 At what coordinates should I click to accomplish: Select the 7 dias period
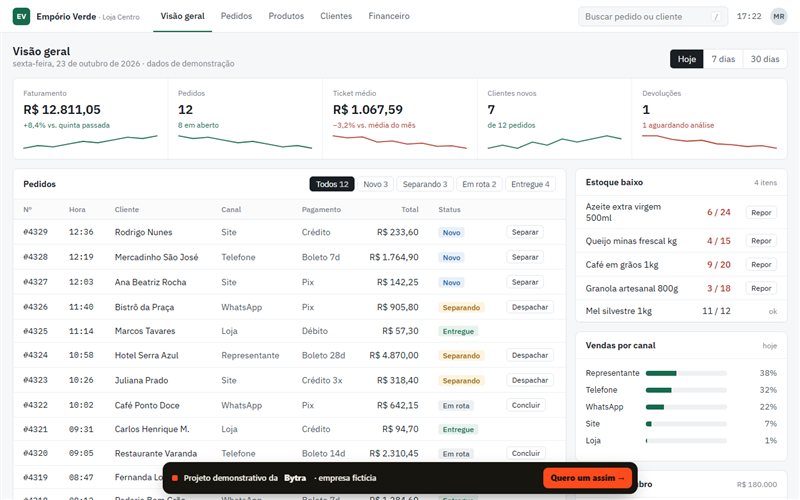723,59
